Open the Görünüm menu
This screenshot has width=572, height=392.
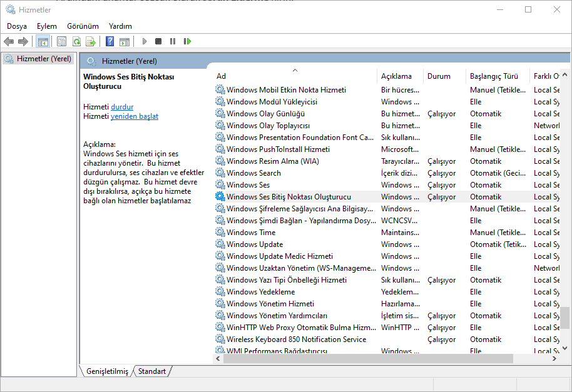[83, 26]
